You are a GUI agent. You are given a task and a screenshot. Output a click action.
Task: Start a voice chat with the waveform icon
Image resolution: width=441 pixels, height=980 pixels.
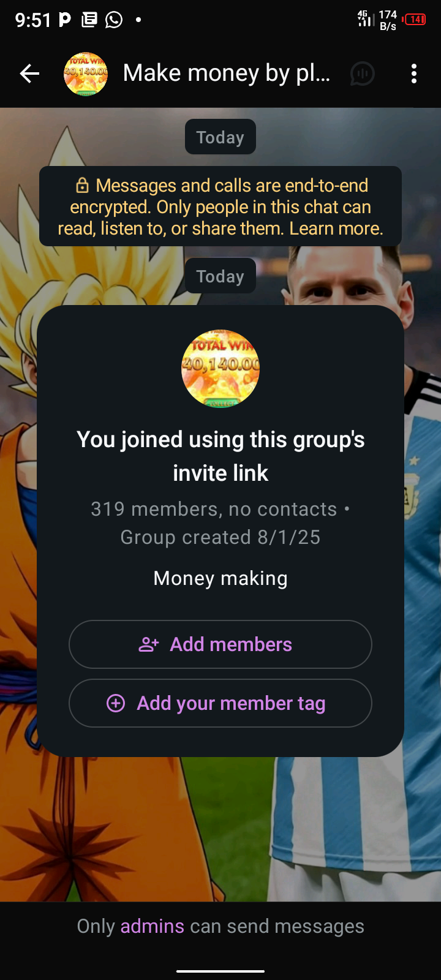(363, 74)
